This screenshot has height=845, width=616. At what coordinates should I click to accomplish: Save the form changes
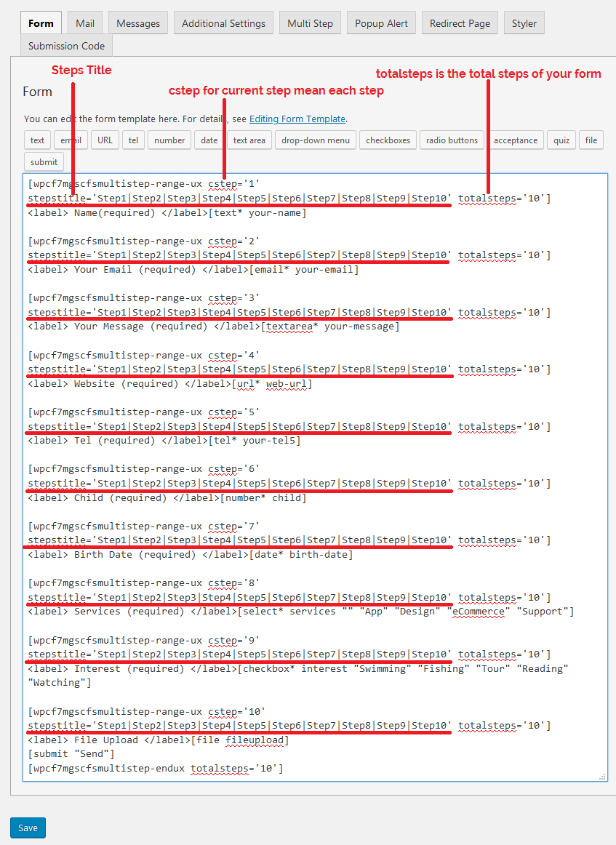(27, 828)
